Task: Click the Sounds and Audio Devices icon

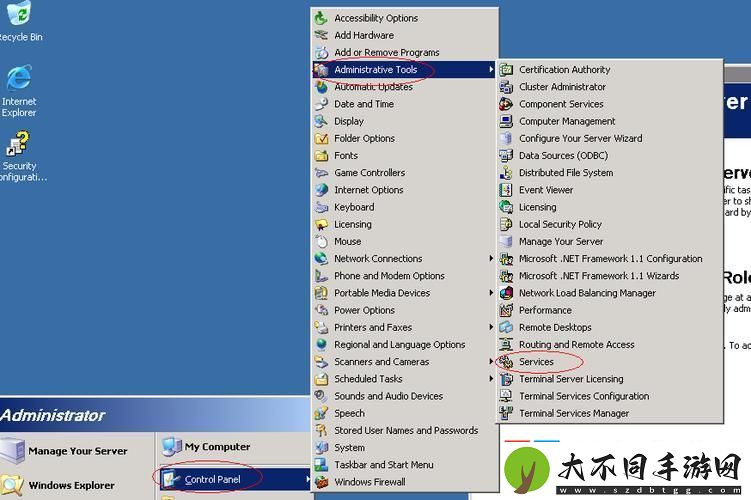Action: (x=321, y=396)
